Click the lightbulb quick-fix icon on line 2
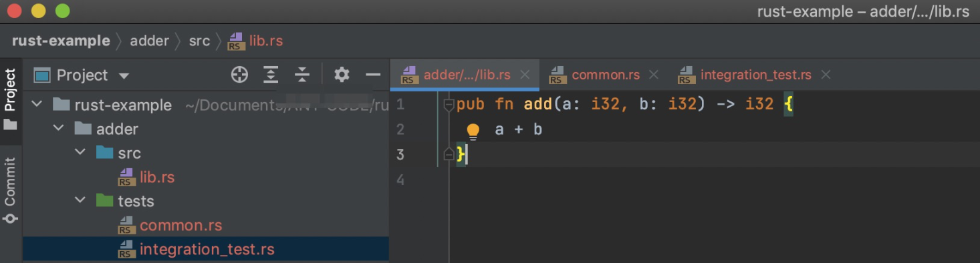The image size is (980, 263). point(473,131)
